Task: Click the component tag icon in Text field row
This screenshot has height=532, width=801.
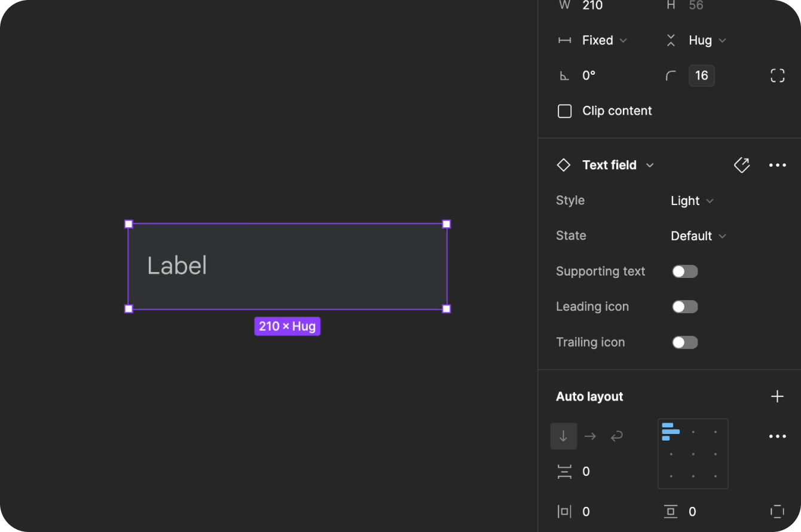Action: click(x=741, y=165)
